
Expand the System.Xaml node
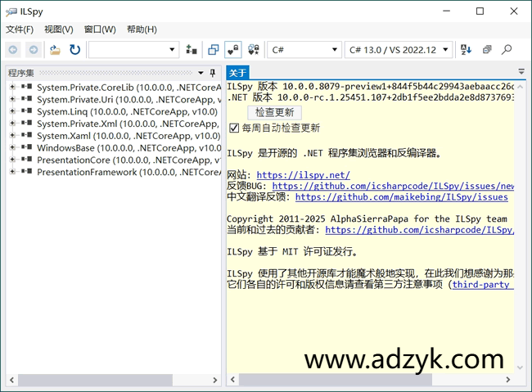pyautogui.click(x=12, y=135)
